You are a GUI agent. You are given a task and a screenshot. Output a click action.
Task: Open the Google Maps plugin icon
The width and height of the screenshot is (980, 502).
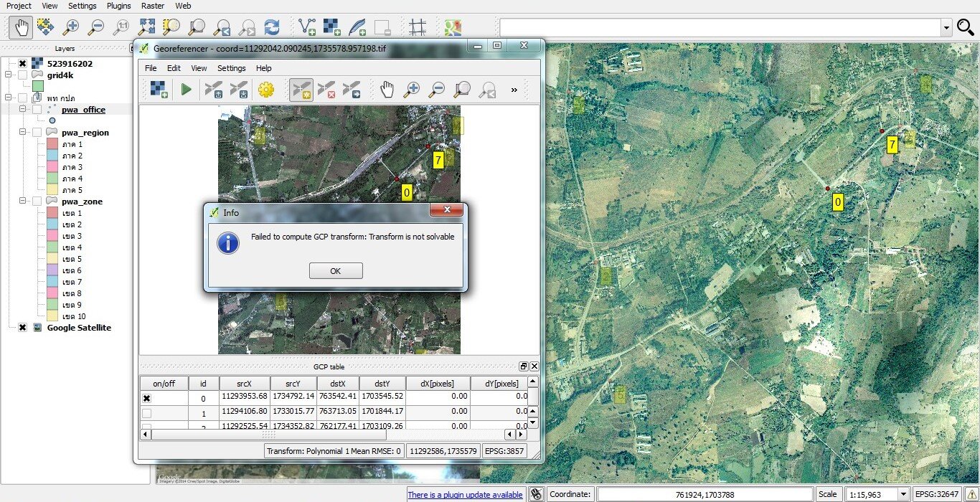[x=453, y=28]
